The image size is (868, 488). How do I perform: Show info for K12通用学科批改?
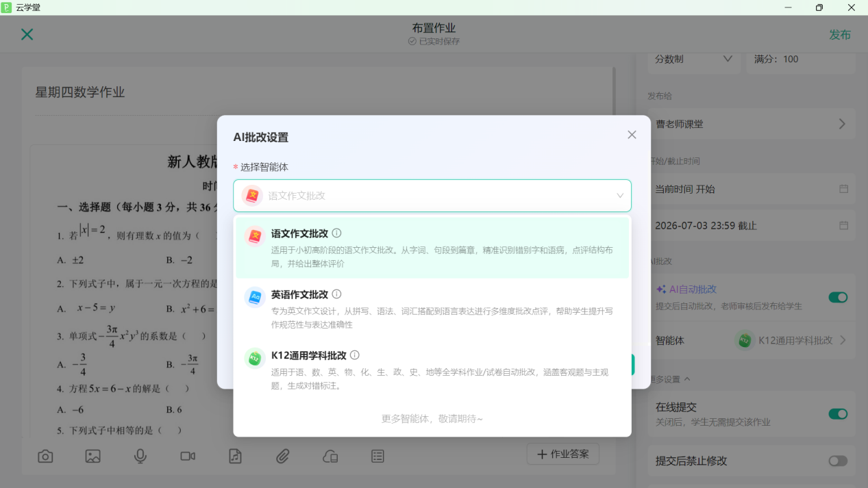(354, 355)
